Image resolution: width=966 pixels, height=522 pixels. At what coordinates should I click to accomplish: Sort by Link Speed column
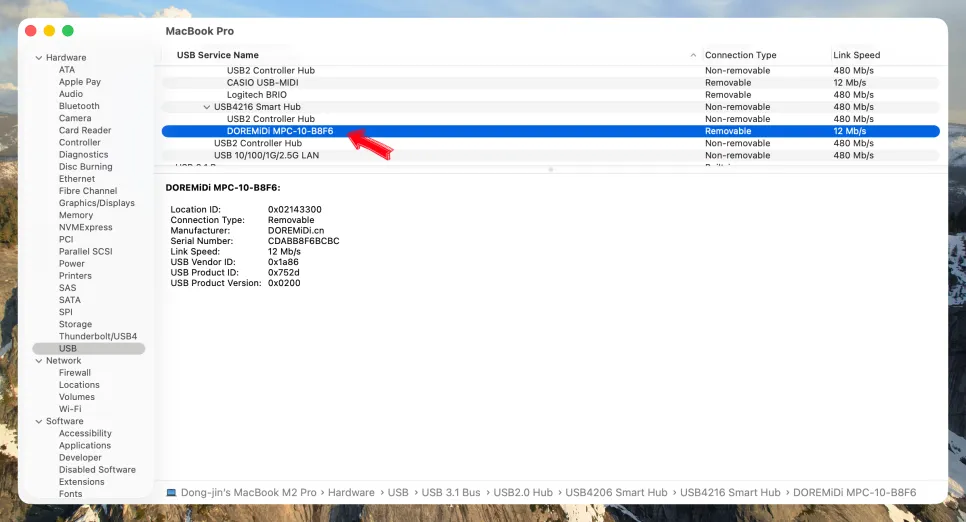coord(856,55)
